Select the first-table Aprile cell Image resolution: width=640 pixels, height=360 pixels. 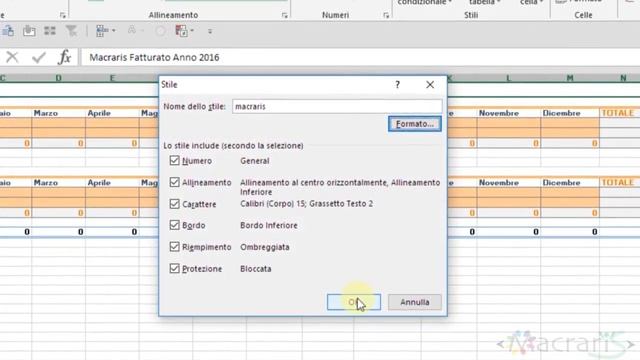(112, 113)
